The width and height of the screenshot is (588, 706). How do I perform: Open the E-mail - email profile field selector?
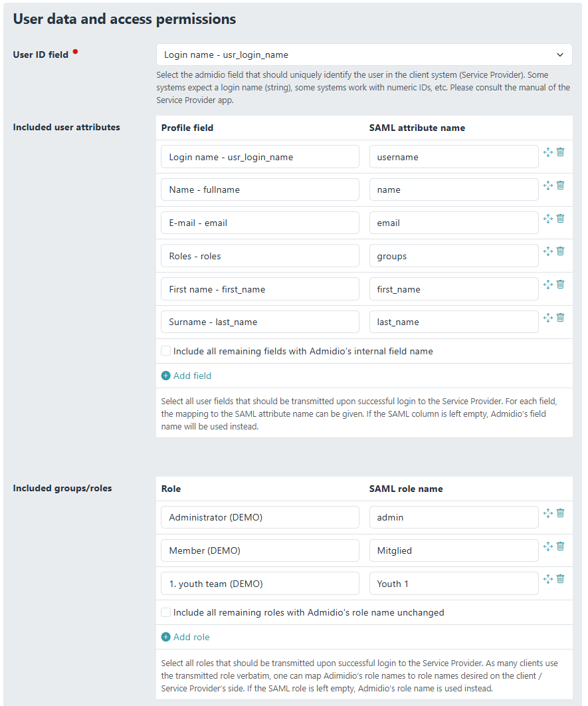coord(260,223)
